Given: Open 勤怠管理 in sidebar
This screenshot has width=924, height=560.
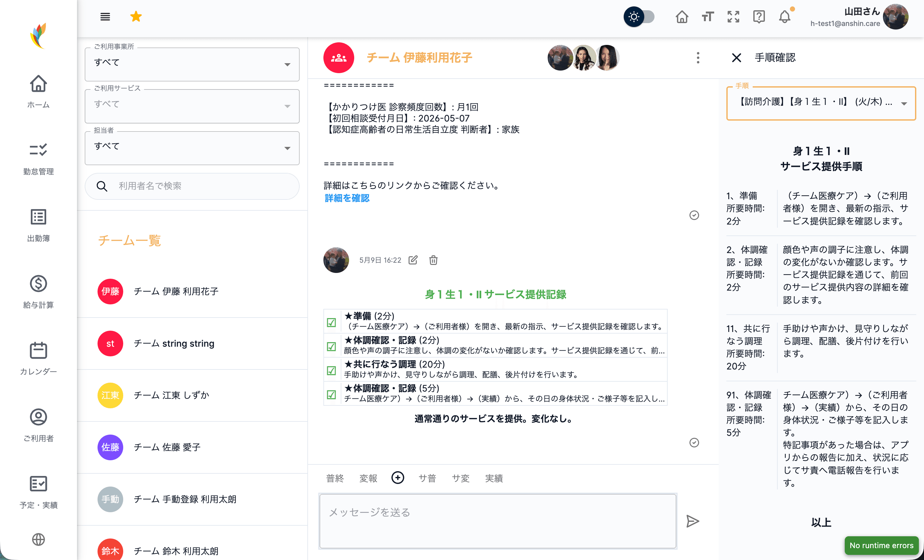Looking at the screenshot, I should coord(38,158).
